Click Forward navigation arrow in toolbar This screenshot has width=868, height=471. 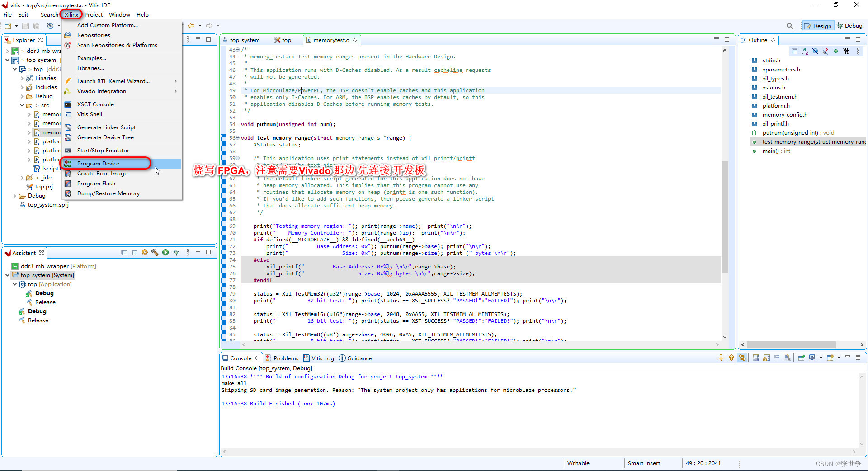(x=209, y=26)
